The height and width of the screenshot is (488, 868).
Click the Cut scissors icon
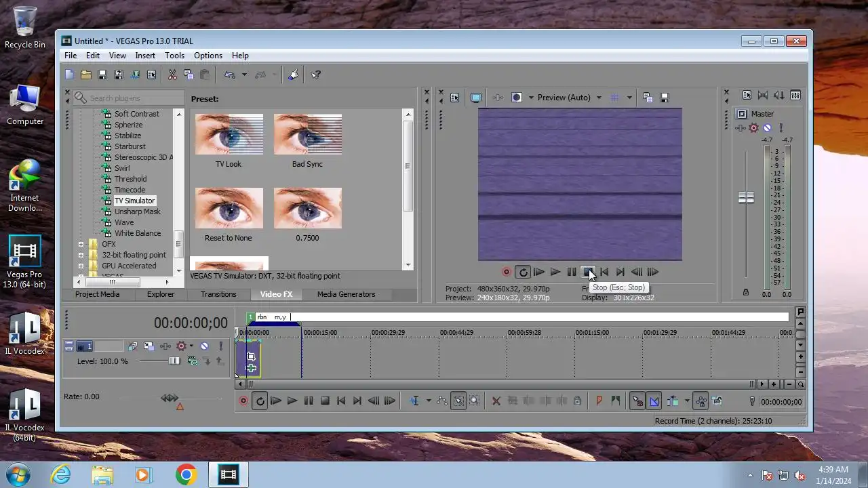(172, 75)
